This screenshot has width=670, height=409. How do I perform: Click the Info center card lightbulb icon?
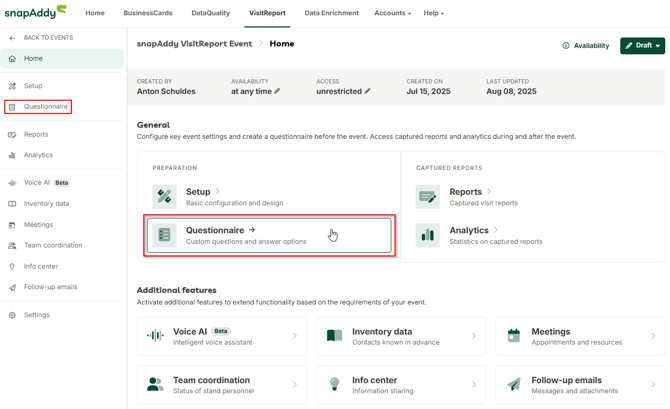click(334, 384)
